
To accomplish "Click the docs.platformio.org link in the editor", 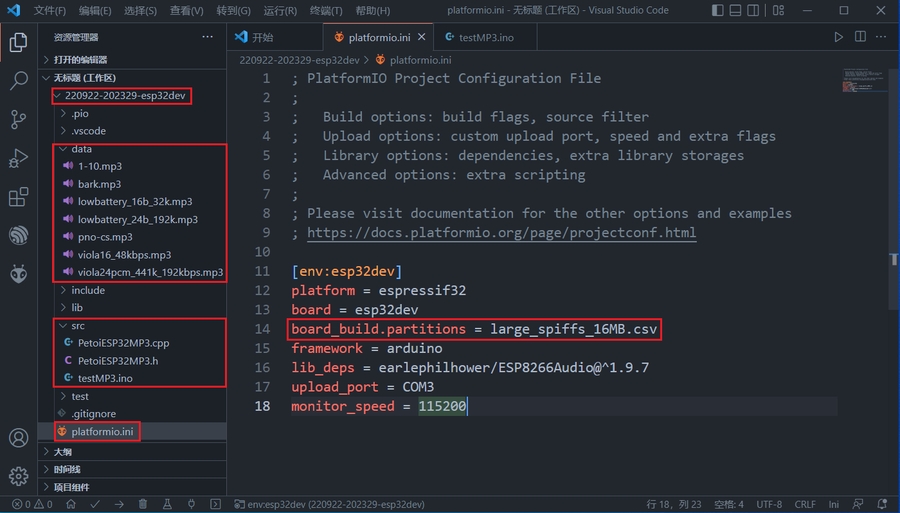I will click(501, 233).
